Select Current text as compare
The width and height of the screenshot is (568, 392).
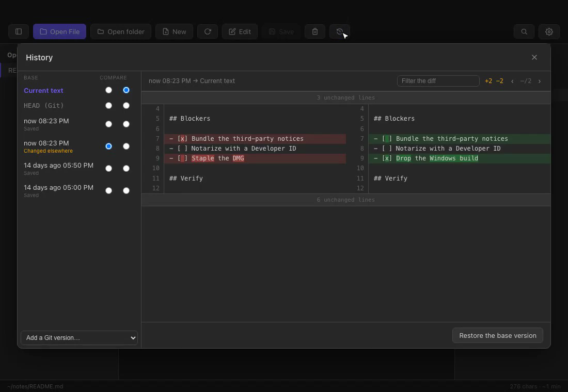[x=126, y=90]
